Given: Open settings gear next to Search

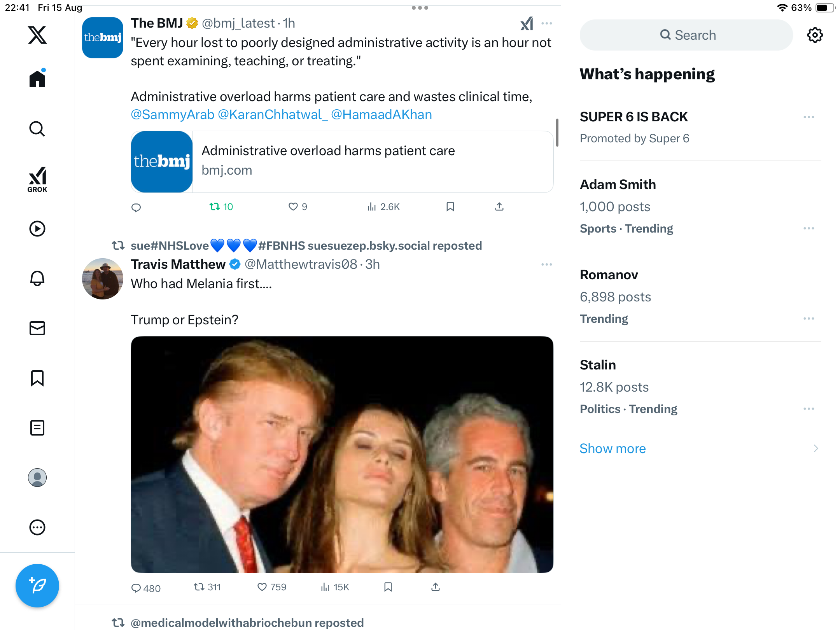Looking at the screenshot, I should click(815, 35).
